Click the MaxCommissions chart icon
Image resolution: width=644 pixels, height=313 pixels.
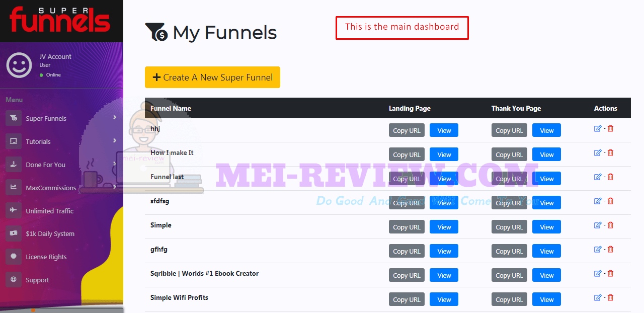tap(14, 188)
